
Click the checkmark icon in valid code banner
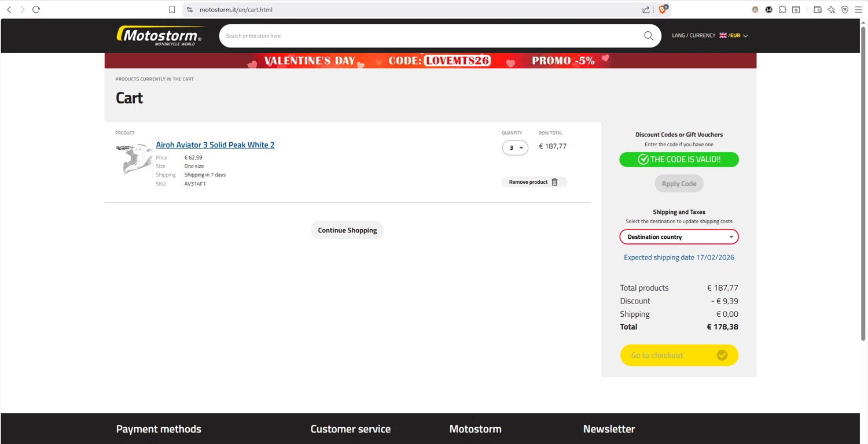pyautogui.click(x=643, y=160)
